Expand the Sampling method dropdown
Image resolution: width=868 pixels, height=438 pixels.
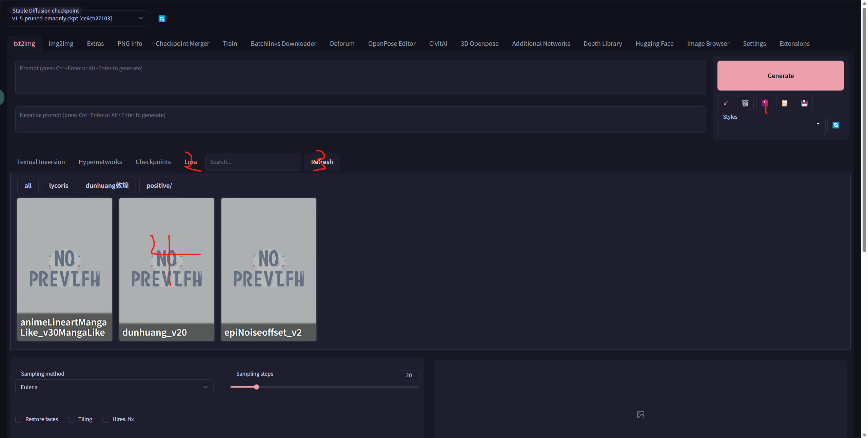point(114,387)
